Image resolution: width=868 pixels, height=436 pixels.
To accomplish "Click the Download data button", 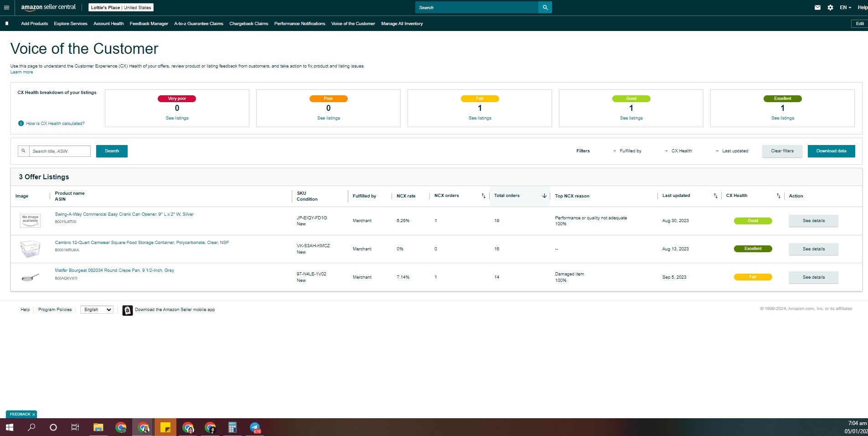I will [832, 151].
